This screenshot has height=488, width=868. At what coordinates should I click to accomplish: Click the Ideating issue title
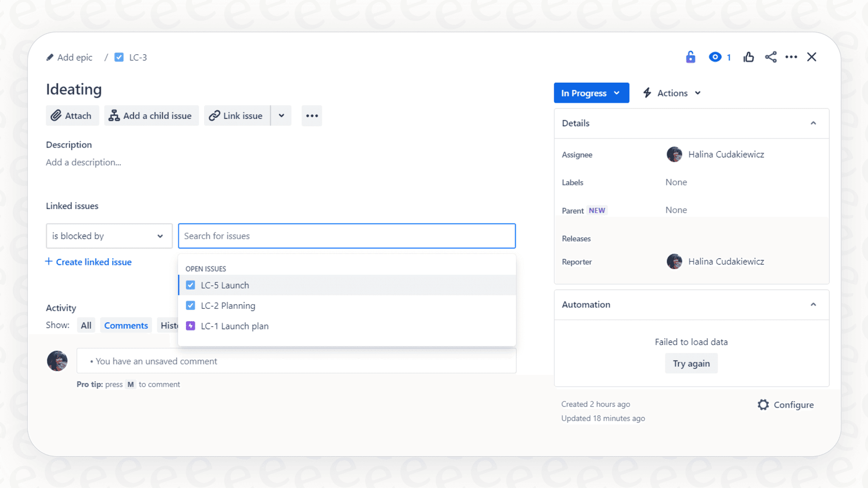point(74,89)
